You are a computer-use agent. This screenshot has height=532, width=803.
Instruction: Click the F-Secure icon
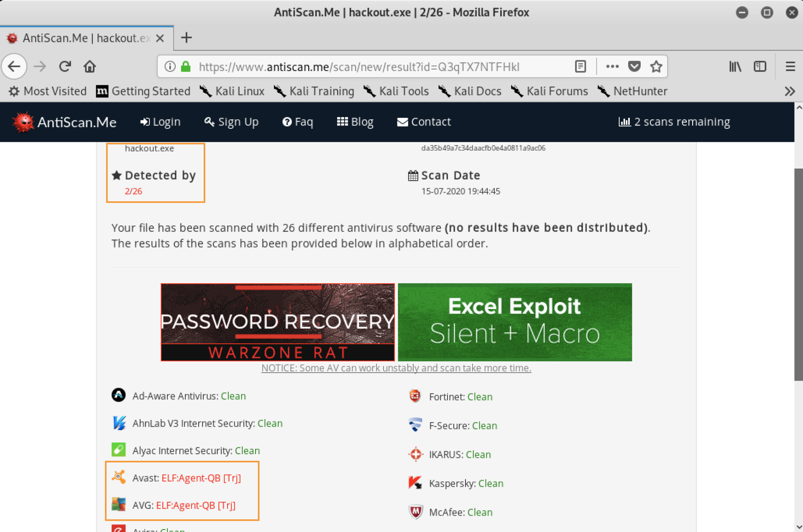click(415, 425)
